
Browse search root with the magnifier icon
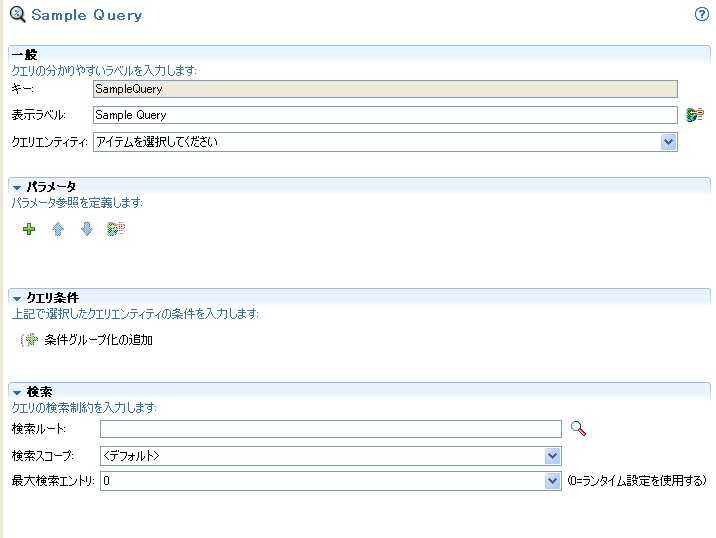[578, 428]
